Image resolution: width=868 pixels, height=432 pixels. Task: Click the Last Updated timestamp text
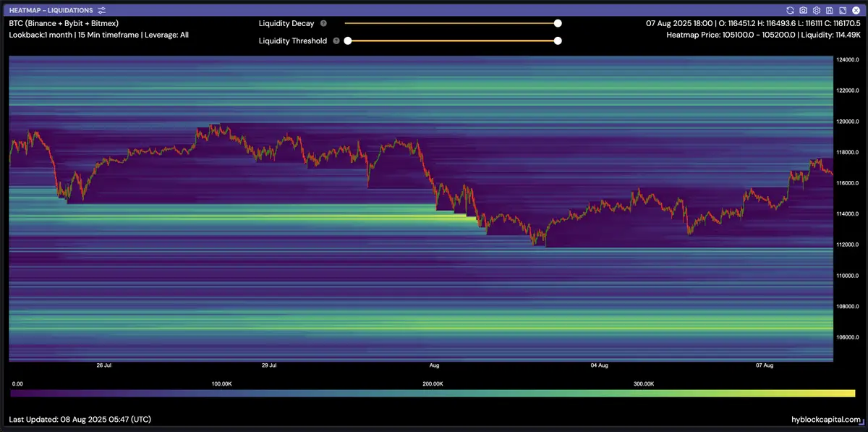coord(80,419)
